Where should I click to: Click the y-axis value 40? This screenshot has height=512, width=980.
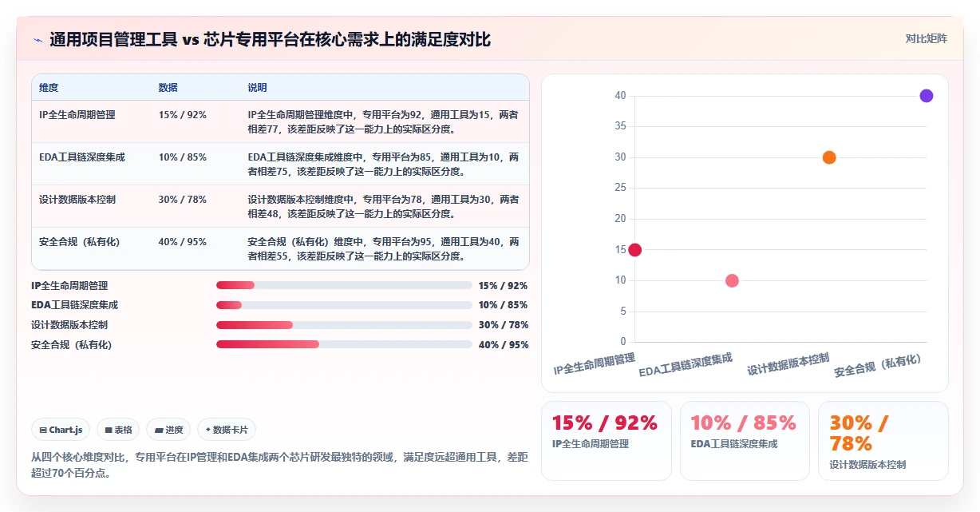coord(620,96)
